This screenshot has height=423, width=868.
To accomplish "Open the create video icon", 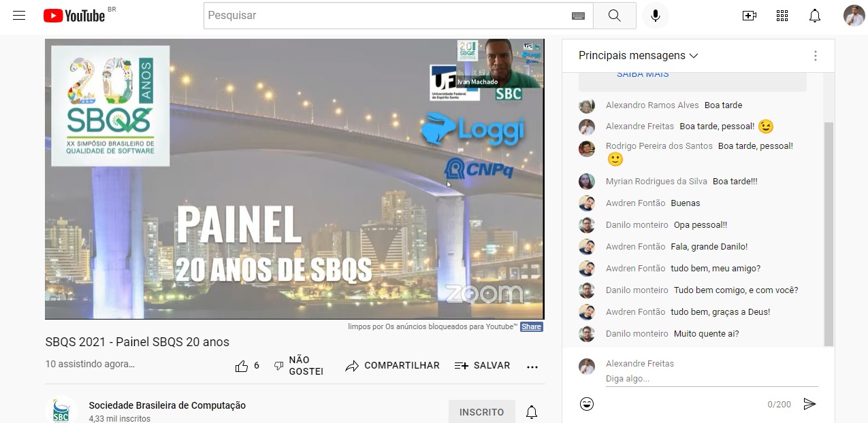I will 749,16.
